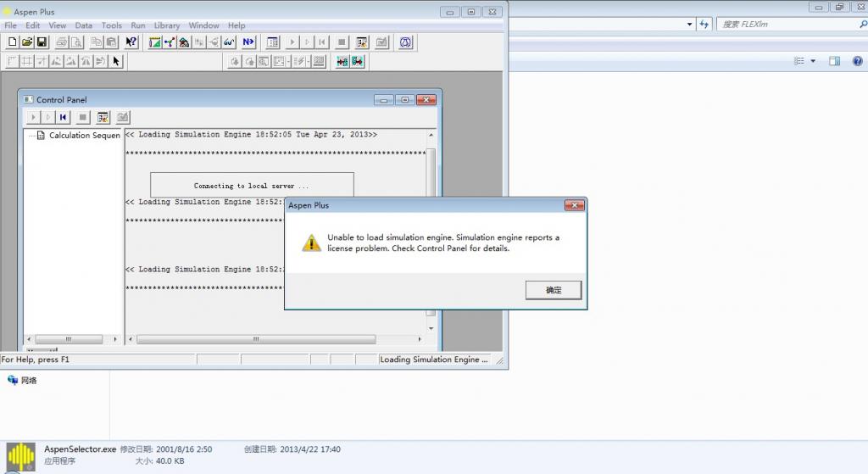Click the log pane scroll-down arrow
This screenshot has height=474, width=868.
coord(431,328)
